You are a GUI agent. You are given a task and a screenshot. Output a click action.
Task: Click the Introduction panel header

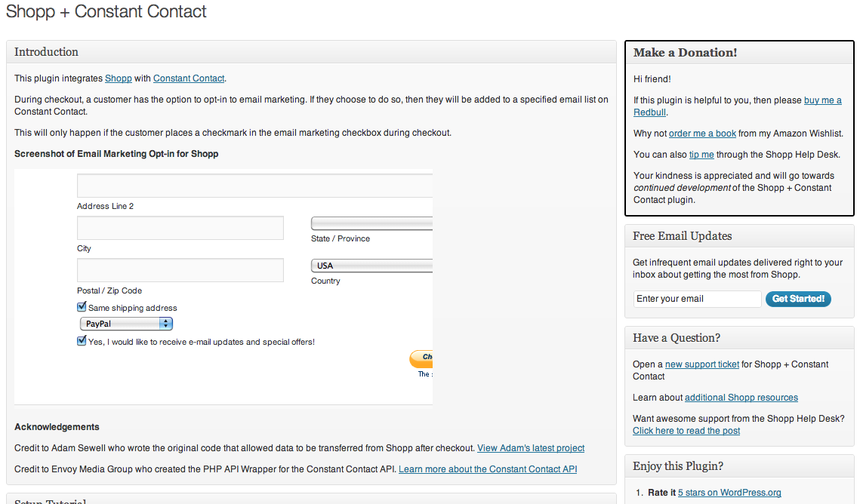[x=311, y=52]
